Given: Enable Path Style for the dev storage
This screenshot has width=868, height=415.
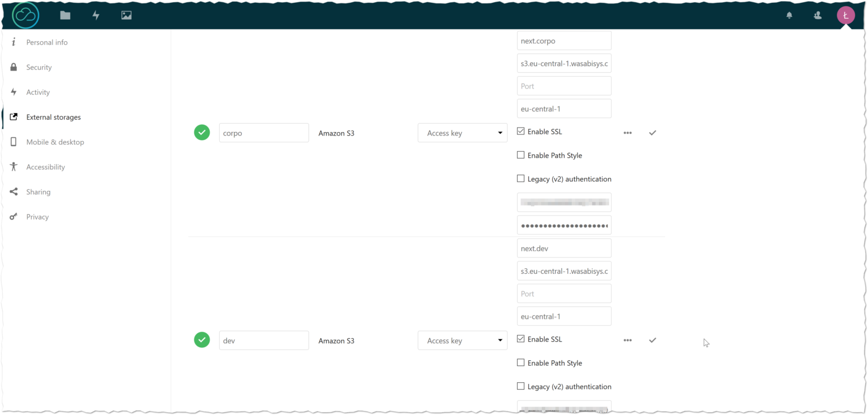Looking at the screenshot, I should [x=520, y=362].
